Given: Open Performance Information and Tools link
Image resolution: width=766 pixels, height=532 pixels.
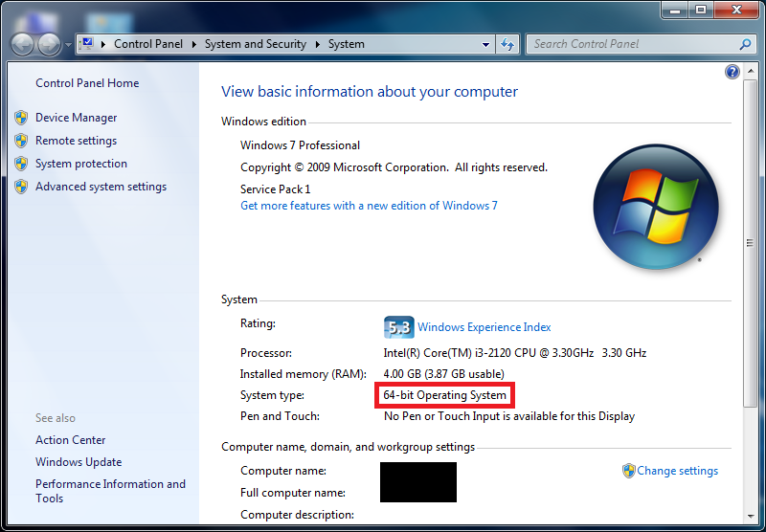Looking at the screenshot, I should [110, 491].
